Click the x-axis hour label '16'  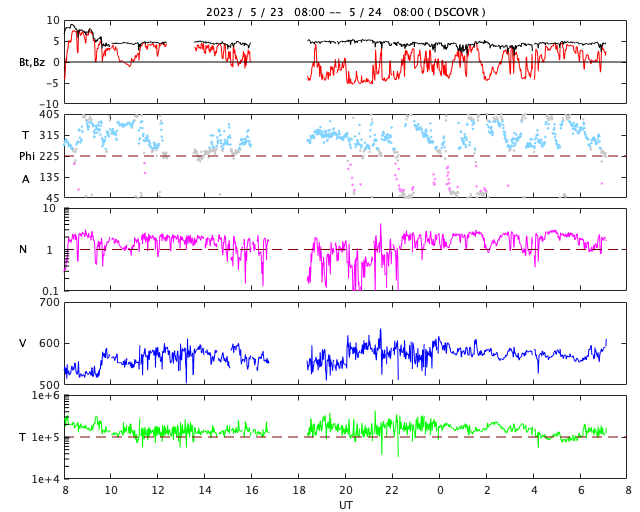252,490
